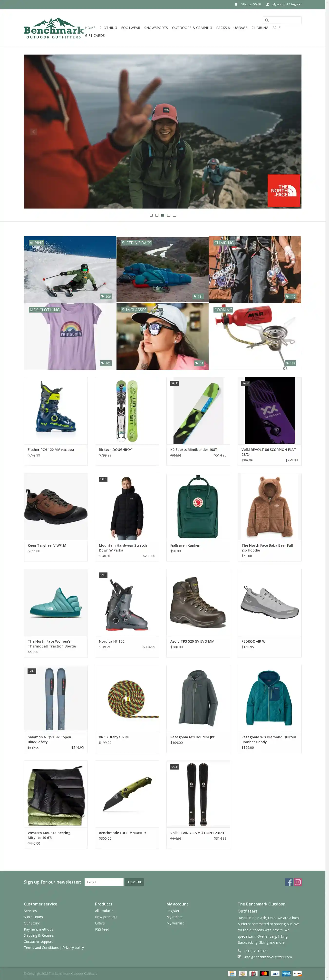
Task: Click the Mastercard payment icon
Action: point(264,973)
